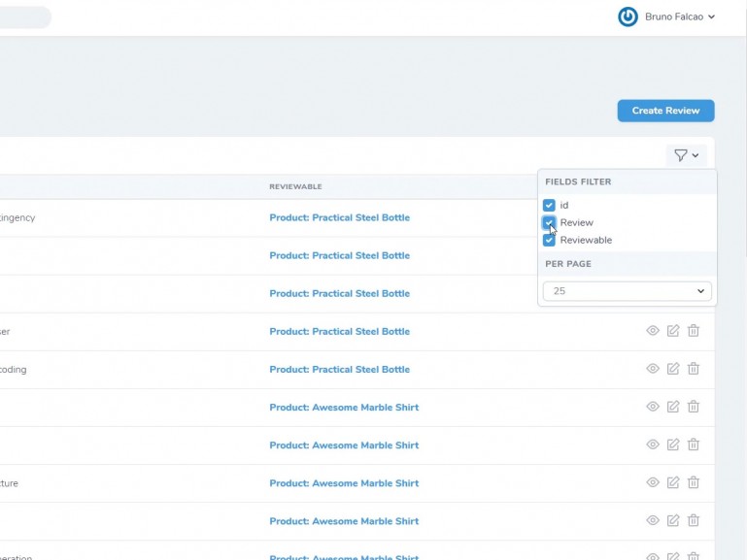Open the Per Page dropdown showing 25
Image resolution: width=747 pixels, height=560 pixels.
[627, 291]
